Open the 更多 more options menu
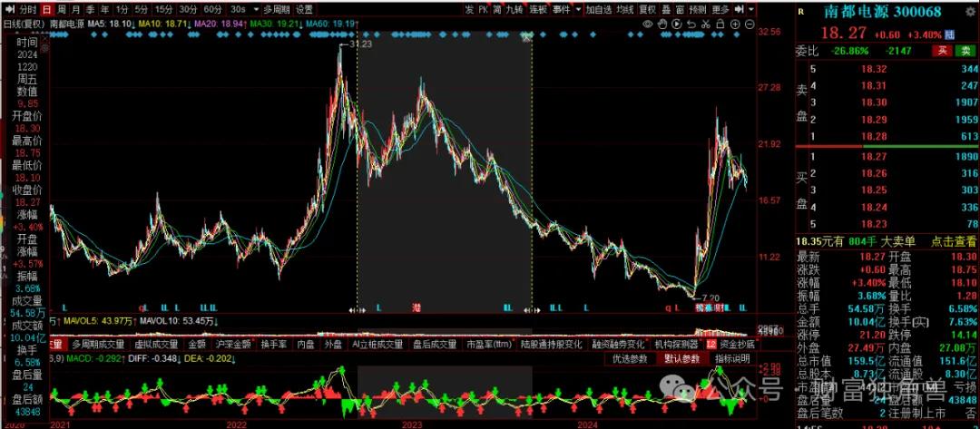 (720, 9)
